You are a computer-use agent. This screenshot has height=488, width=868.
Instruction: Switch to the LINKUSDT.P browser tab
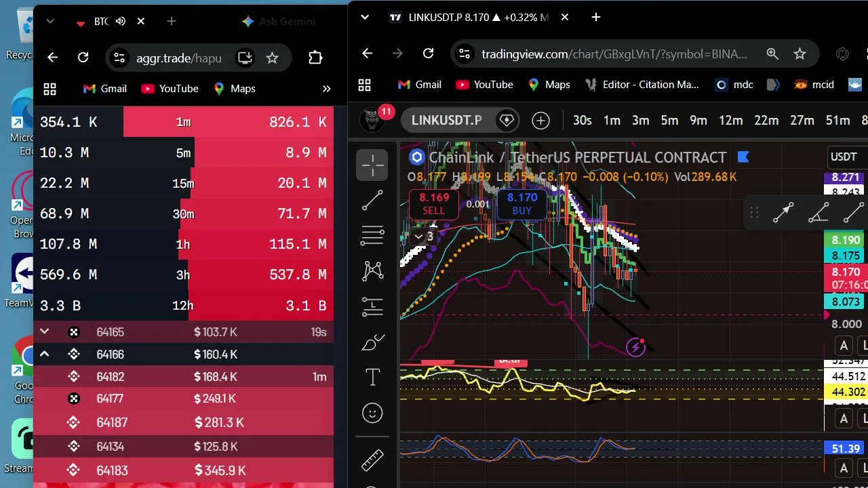[x=477, y=18]
